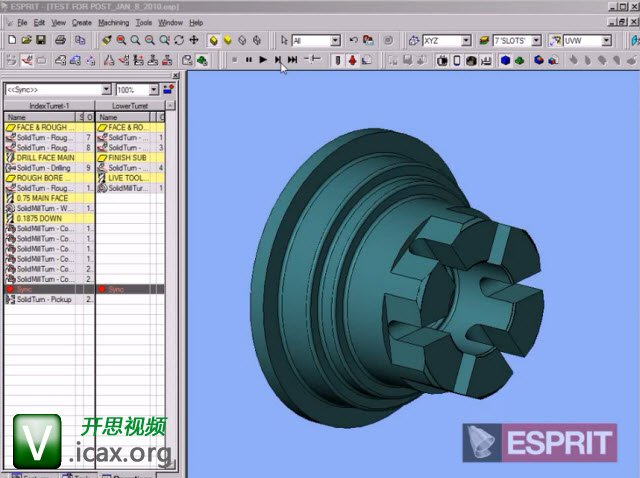Select the DRILL FACE MAIN operation

point(45,158)
